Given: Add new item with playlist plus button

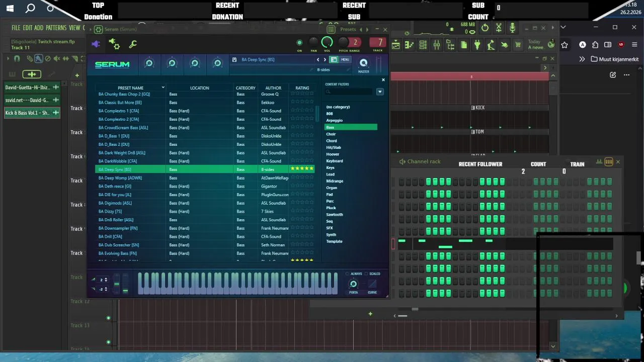Looking at the screenshot, I should (x=77, y=75).
